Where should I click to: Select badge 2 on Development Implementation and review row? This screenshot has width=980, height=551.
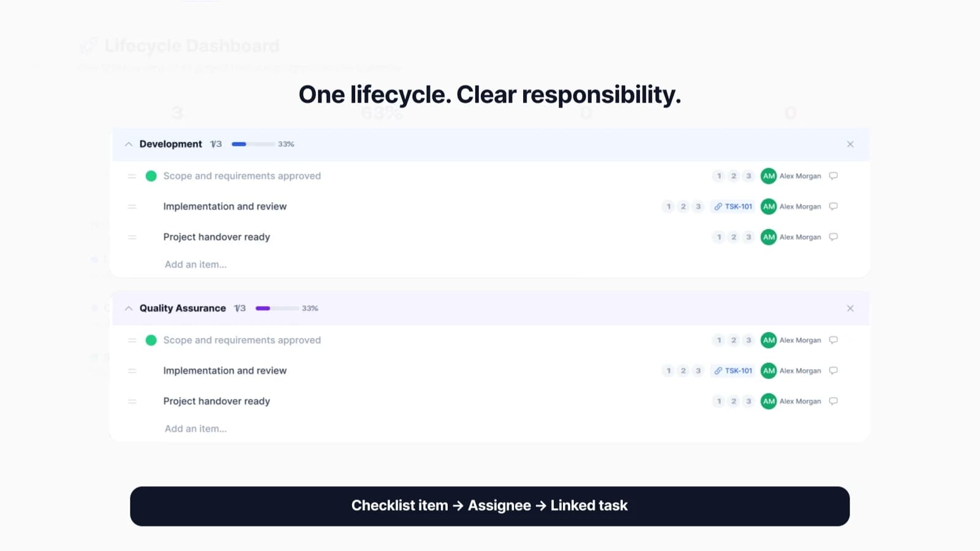[684, 207]
